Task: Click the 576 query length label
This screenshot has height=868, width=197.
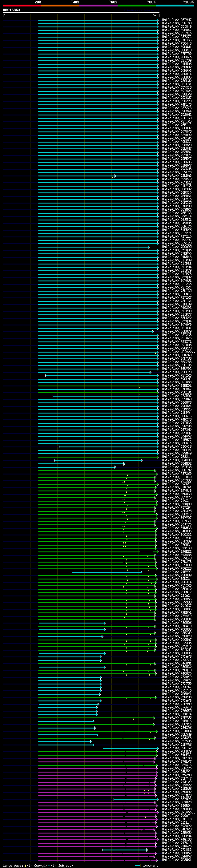Action: click(155, 15)
